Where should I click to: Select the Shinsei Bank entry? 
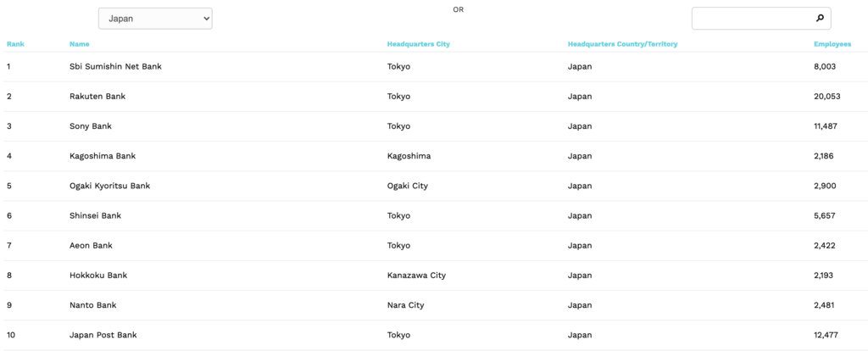click(95, 216)
